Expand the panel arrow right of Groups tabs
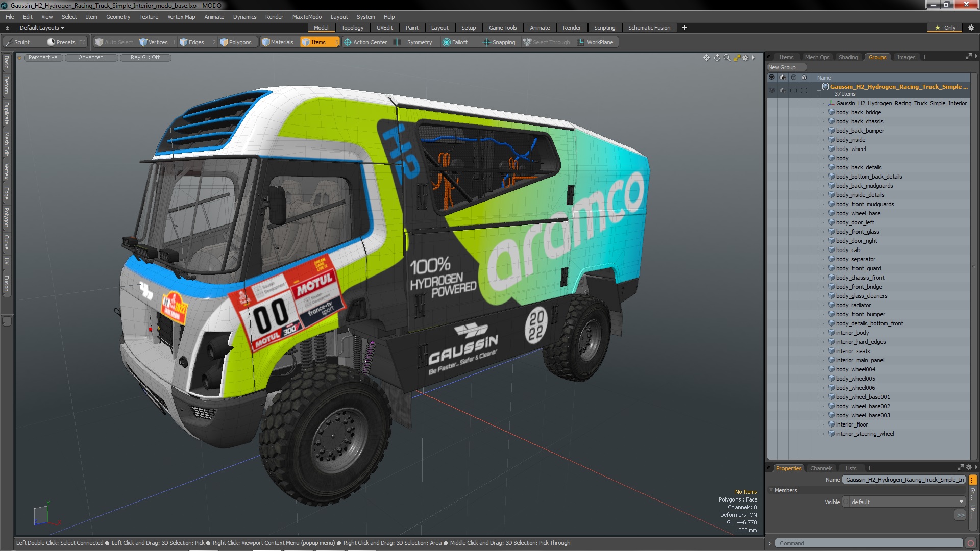 976,56
